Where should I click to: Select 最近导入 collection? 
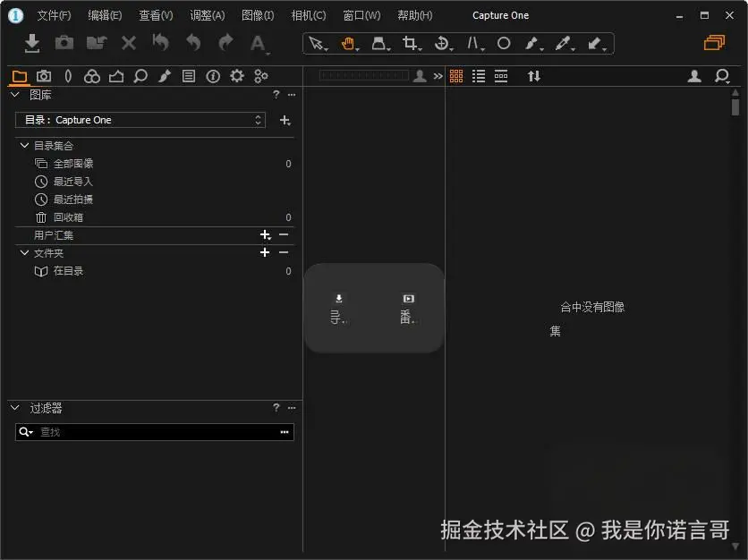155,182
